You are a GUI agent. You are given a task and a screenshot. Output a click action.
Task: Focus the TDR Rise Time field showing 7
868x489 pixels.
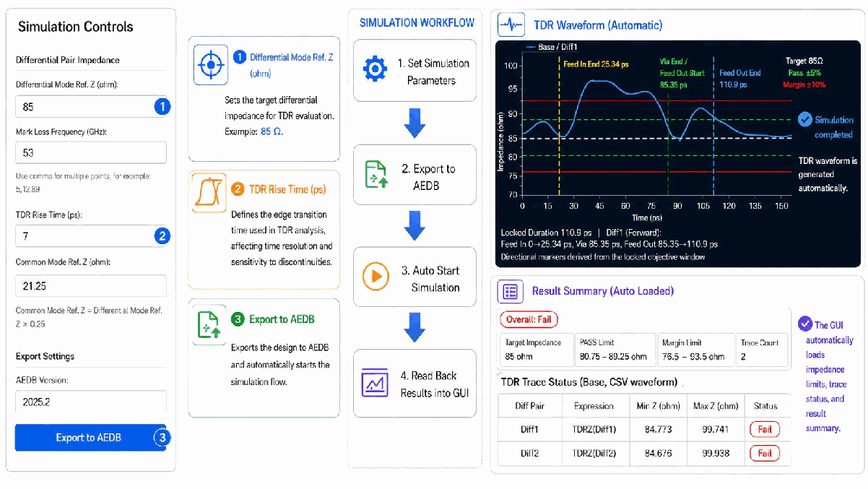[x=91, y=235]
